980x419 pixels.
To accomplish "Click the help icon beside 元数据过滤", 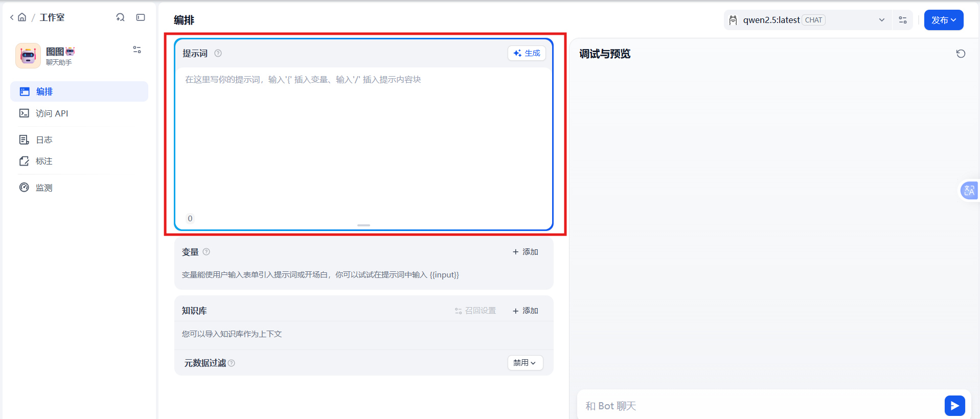I will [232, 363].
